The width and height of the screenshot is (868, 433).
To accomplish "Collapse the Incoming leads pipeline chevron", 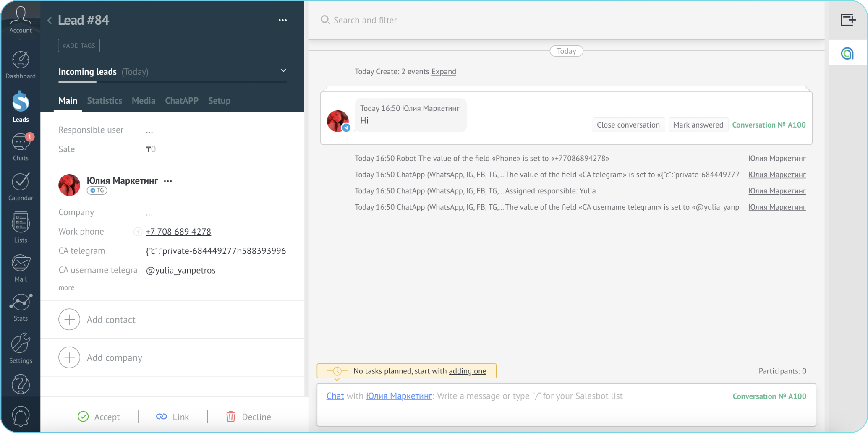I will 284,70.
